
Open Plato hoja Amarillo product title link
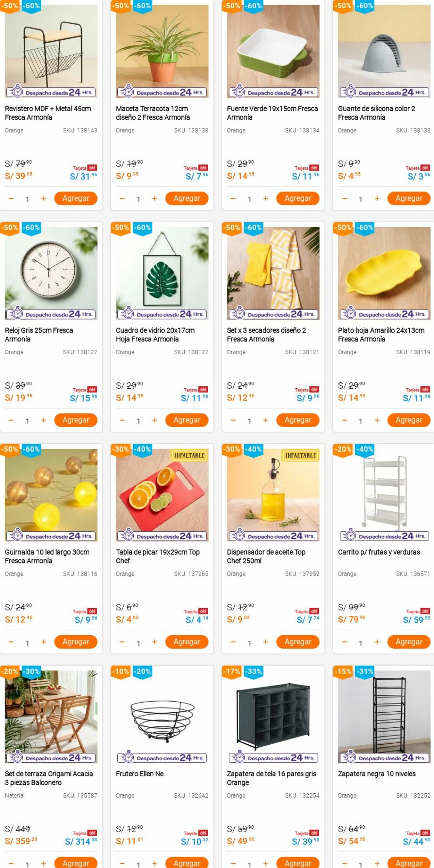point(381,334)
